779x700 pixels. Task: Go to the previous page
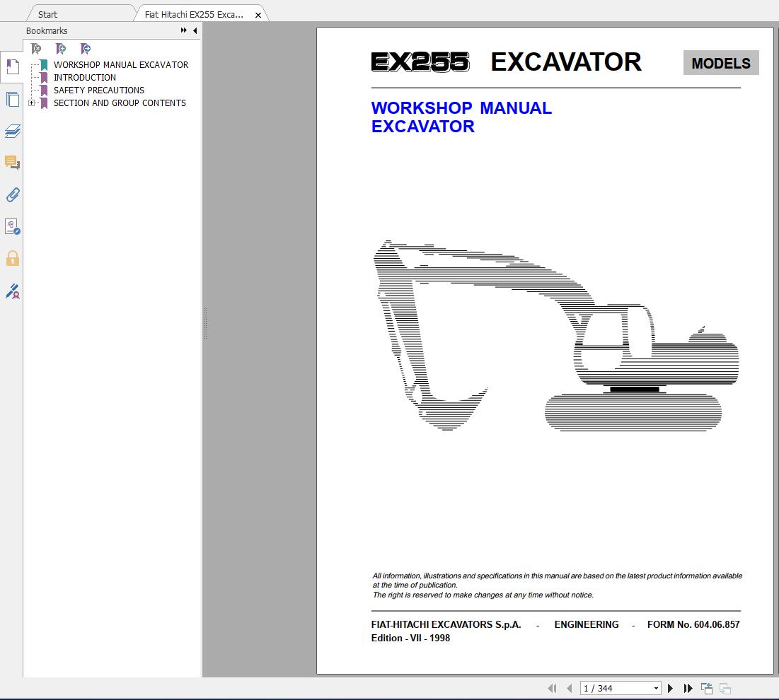tap(570, 688)
